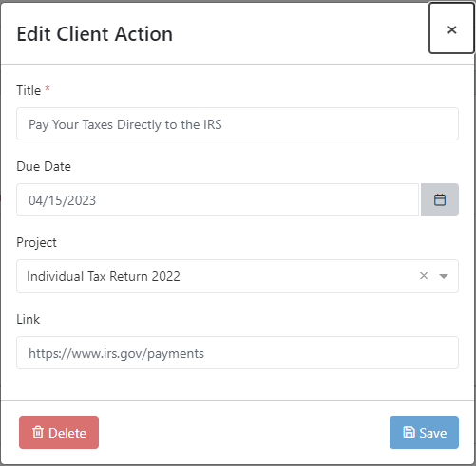Image resolution: width=476 pixels, height=466 pixels.
Task: Open the calendar date picker
Action: pos(440,200)
